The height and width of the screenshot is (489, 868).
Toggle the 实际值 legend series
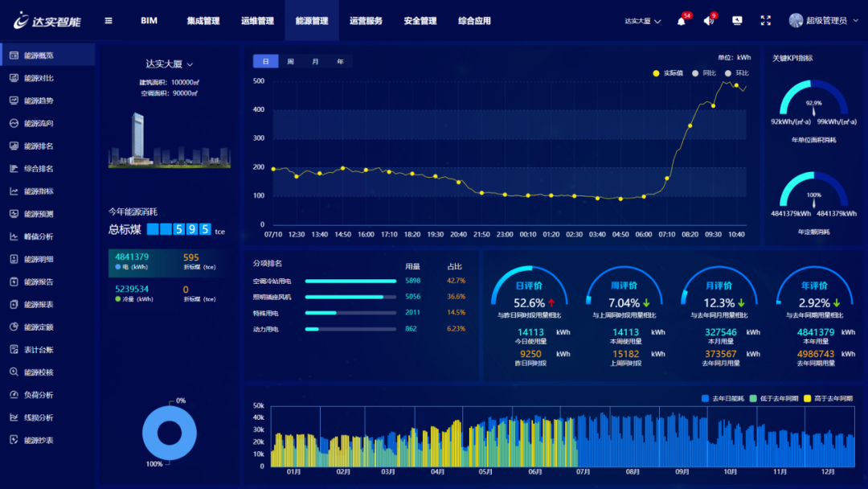[668, 73]
